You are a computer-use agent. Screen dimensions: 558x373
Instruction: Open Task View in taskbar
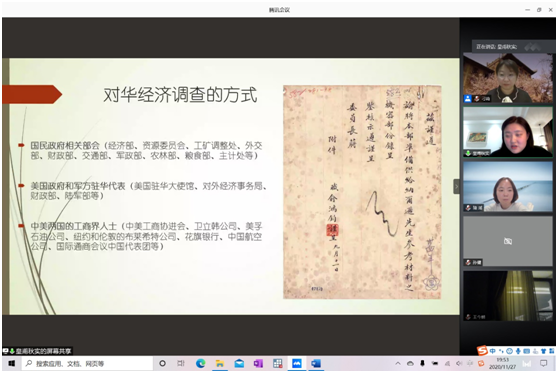coord(181,363)
